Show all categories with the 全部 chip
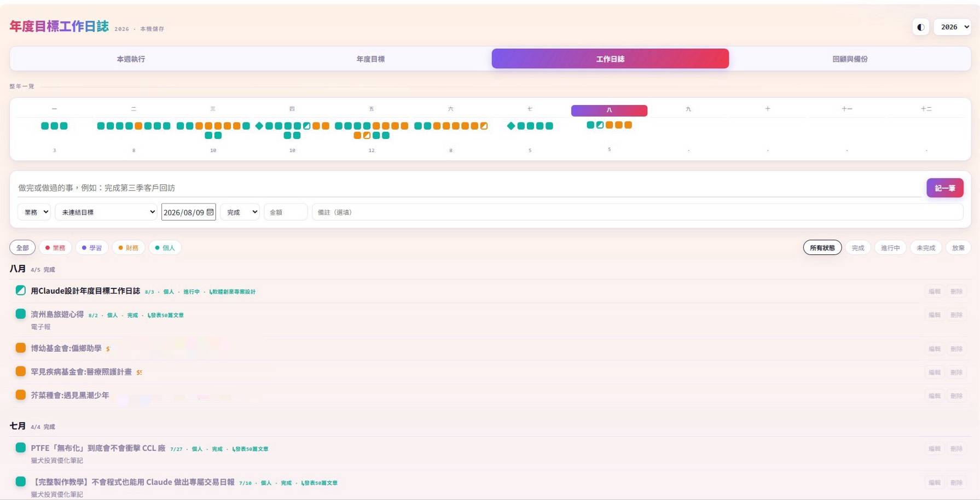 click(x=22, y=248)
